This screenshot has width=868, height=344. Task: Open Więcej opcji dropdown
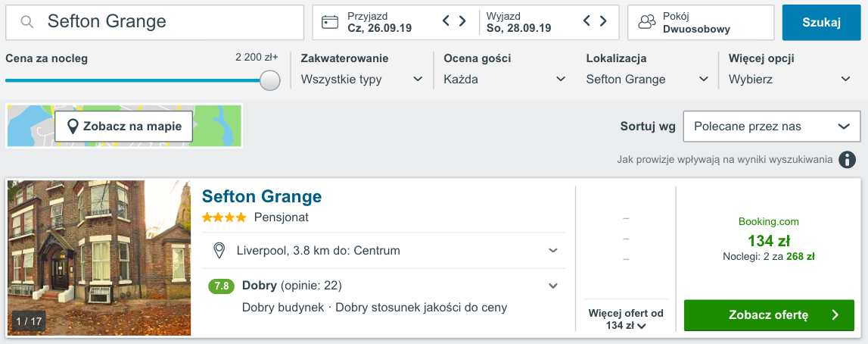point(790,79)
